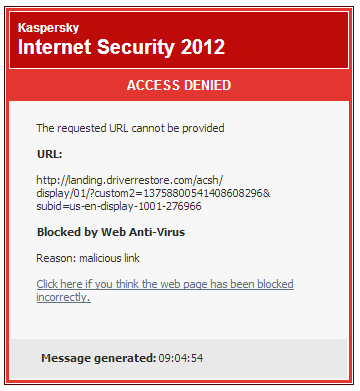Click the 09:04:54 timestamp
Image resolution: width=360 pixels, height=391 pixels.
pos(181,358)
